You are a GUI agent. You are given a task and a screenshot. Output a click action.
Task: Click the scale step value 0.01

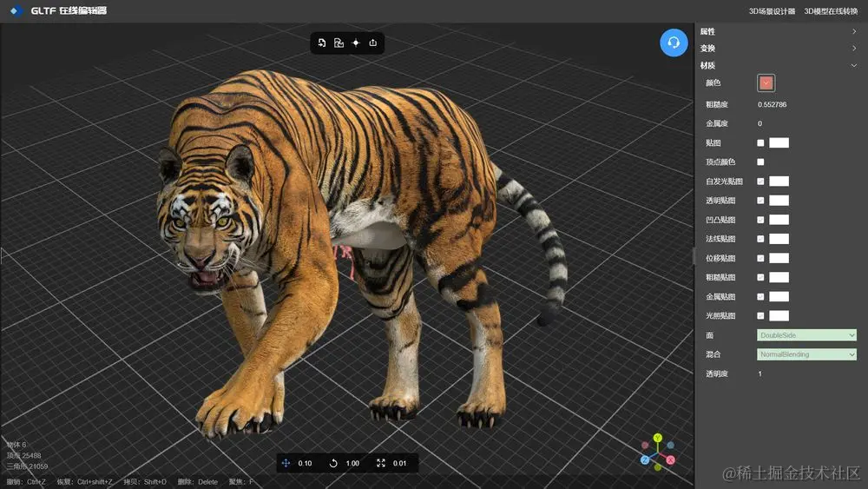399,464
